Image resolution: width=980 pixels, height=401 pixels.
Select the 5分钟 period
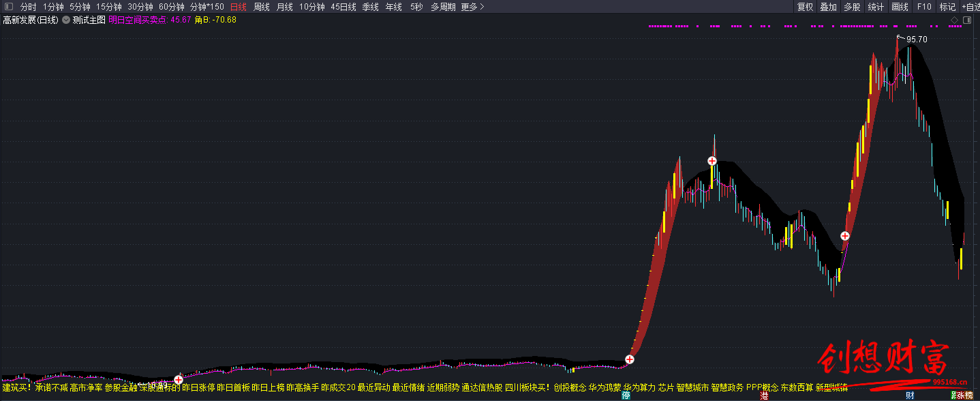pos(80,7)
